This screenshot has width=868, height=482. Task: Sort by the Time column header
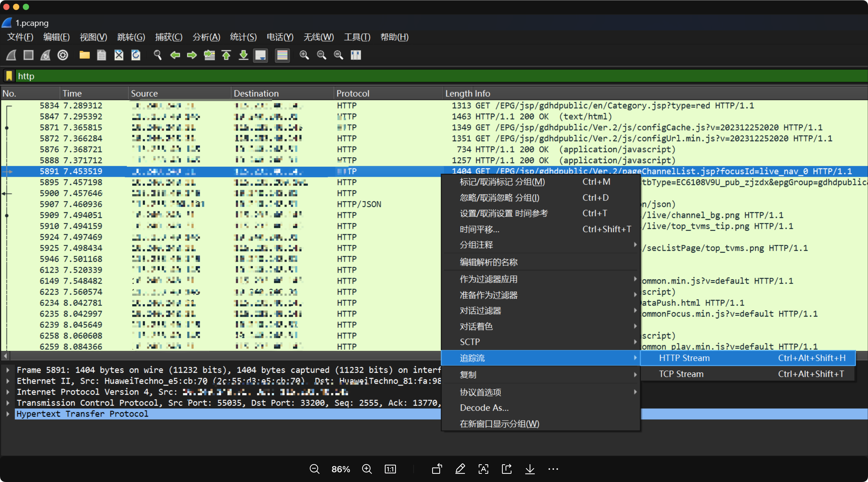click(x=94, y=93)
